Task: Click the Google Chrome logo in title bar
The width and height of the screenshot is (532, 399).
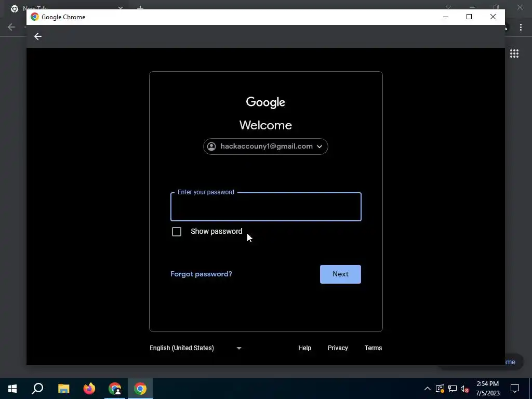Action: pos(35,17)
